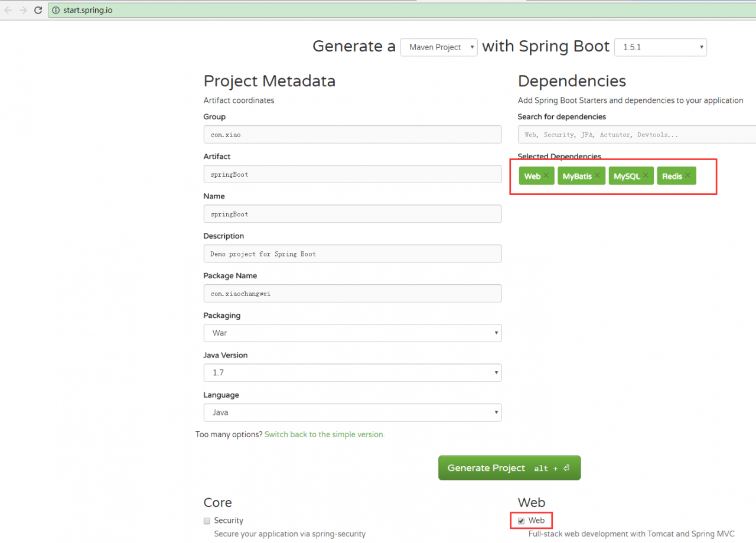Click the Dependencies heading

[572, 81]
